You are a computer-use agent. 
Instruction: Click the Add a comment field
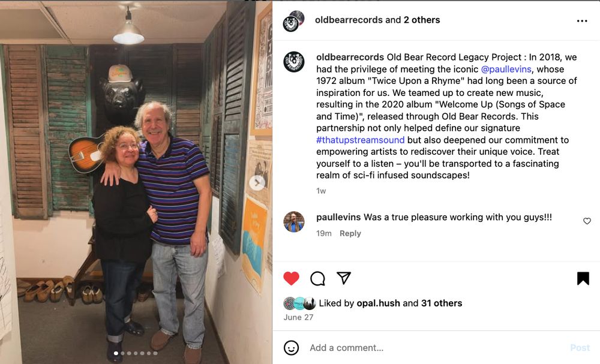click(x=436, y=348)
